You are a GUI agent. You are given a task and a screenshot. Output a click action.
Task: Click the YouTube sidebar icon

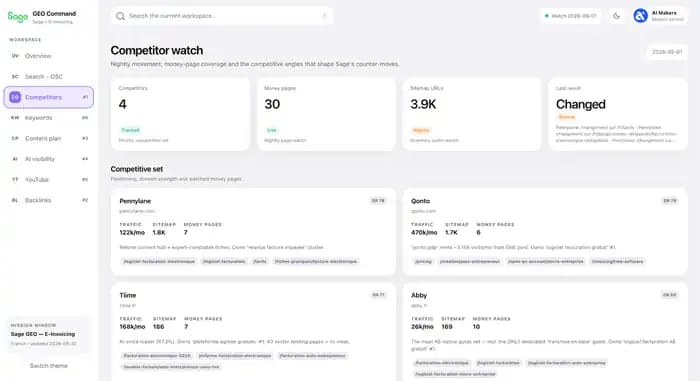(15, 179)
